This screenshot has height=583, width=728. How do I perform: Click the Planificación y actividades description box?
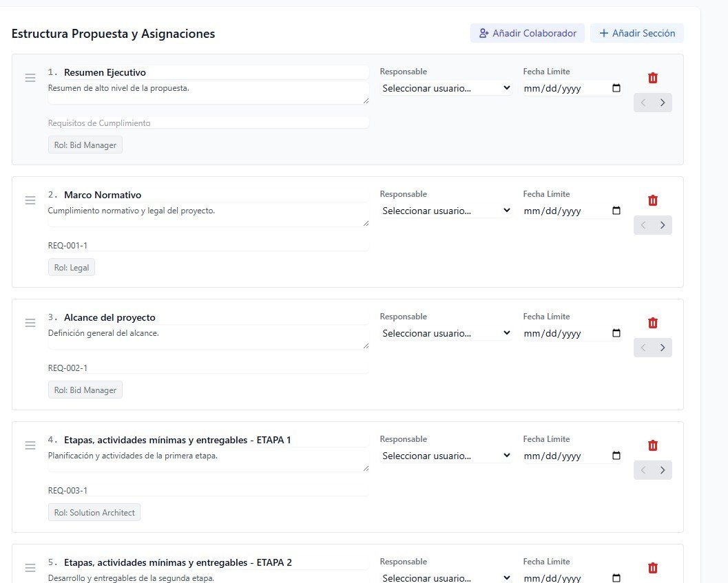coord(209,460)
